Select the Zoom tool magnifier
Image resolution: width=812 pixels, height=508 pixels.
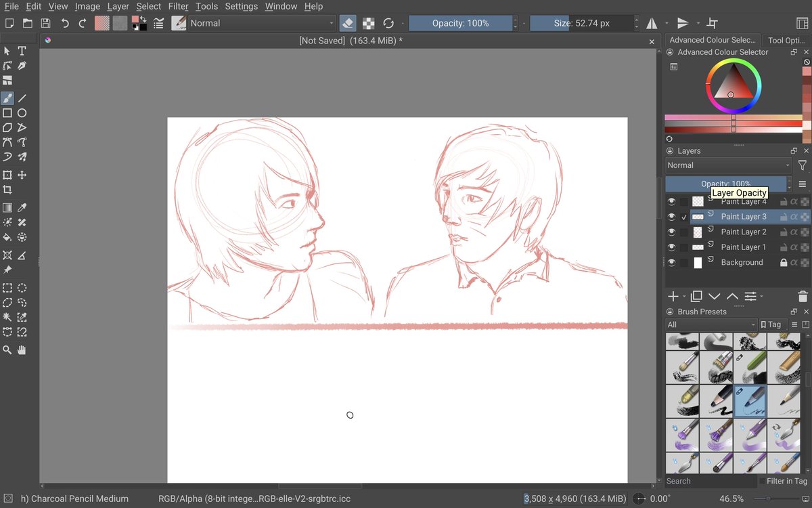click(x=7, y=350)
